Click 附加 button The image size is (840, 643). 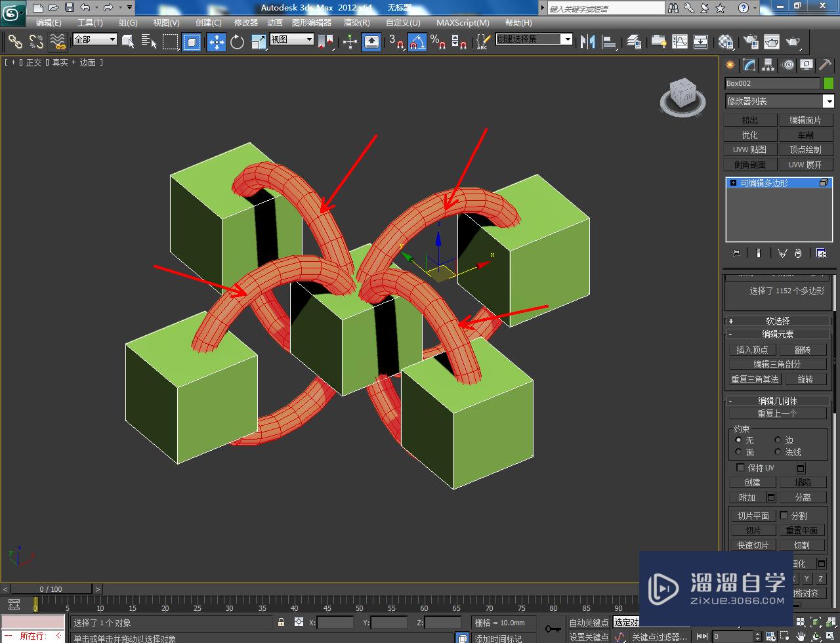click(x=747, y=497)
